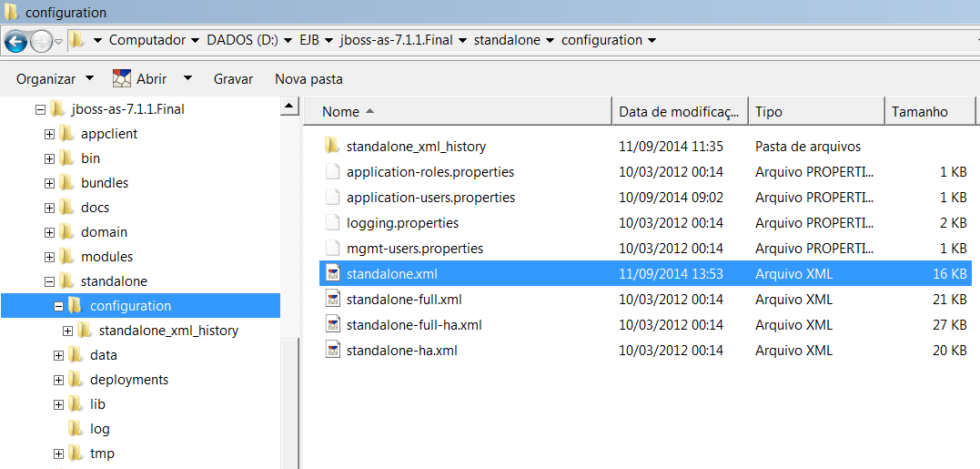The image size is (980, 469).
Task: Expand the modules folder node
Action: pos(49,257)
